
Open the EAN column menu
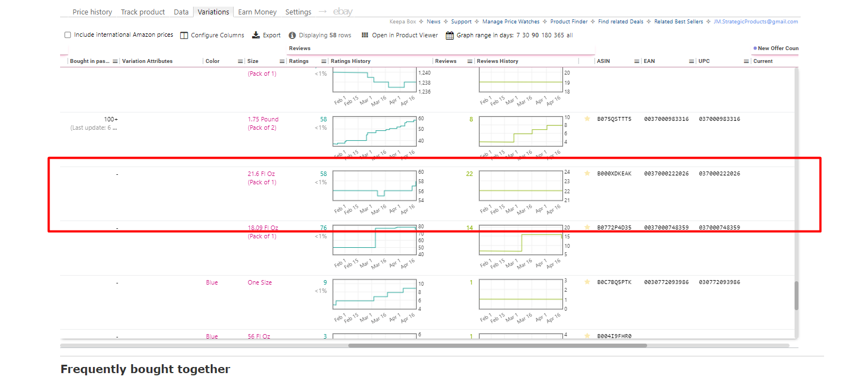pos(692,61)
